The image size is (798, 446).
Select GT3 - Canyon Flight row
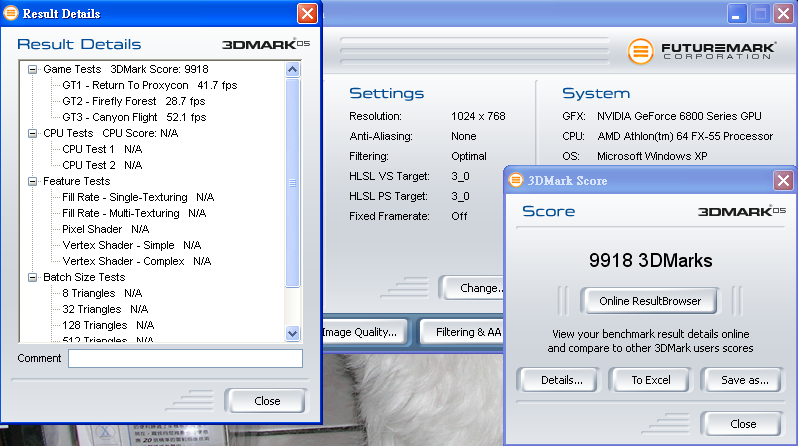[134, 117]
